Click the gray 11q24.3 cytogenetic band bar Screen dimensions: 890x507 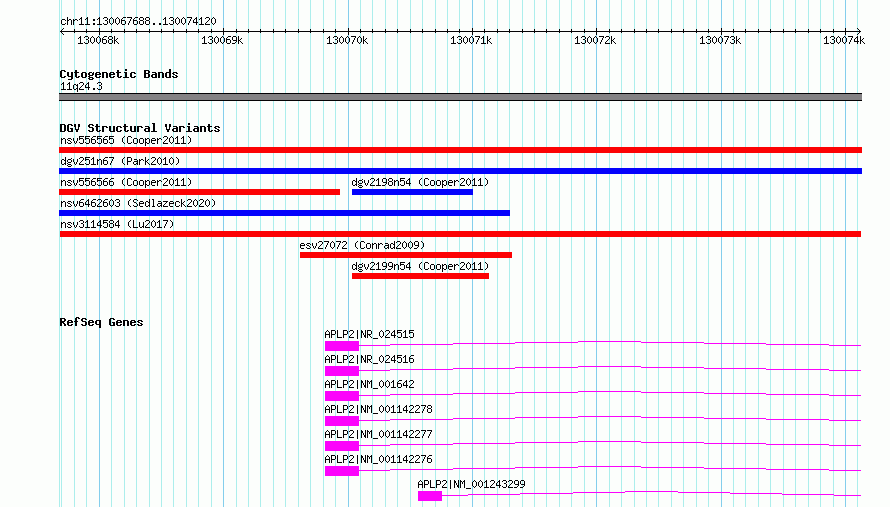[460, 97]
